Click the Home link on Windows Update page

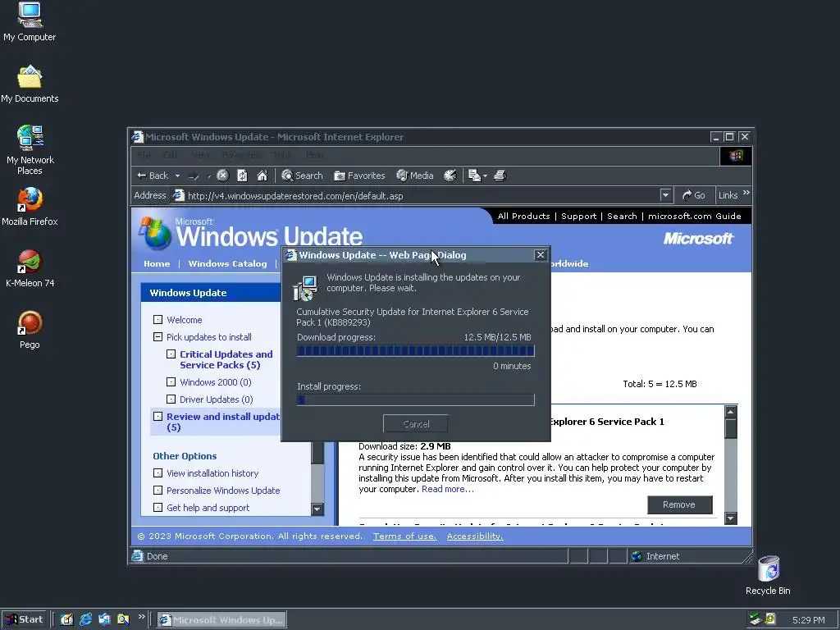[x=157, y=263]
